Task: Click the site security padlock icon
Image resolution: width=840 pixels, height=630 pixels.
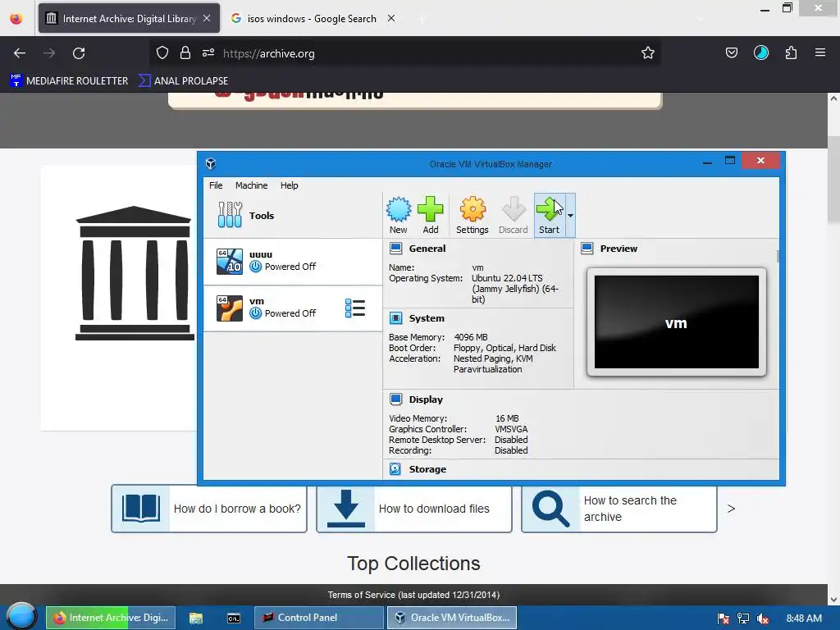Action: tap(185, 52)
